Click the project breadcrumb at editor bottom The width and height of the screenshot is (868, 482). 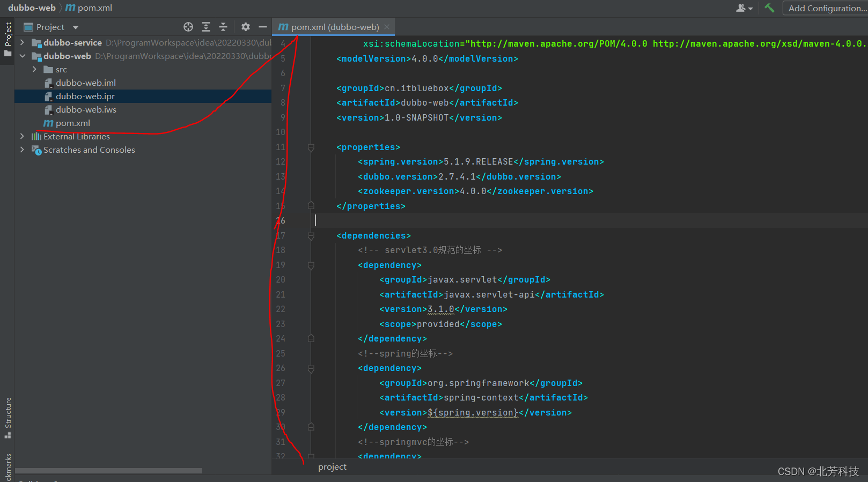click(x=332, y=467)
